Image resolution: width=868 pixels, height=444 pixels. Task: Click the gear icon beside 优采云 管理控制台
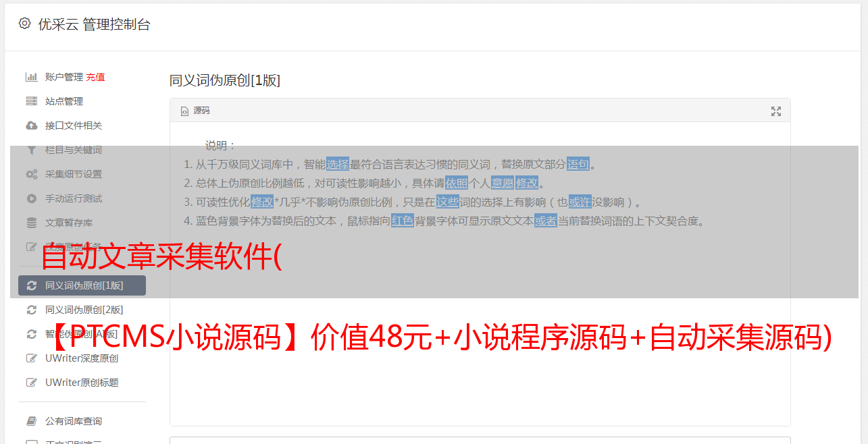[25, 24]
